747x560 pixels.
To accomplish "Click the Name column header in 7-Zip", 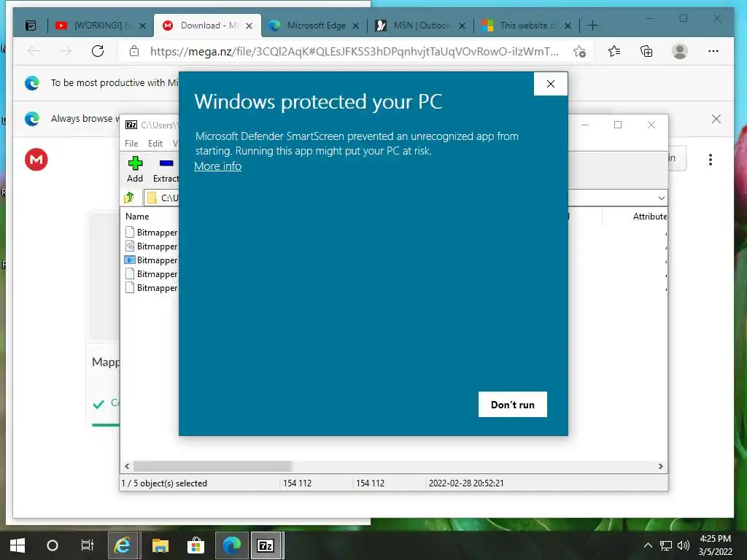I will tap(137, 216).
